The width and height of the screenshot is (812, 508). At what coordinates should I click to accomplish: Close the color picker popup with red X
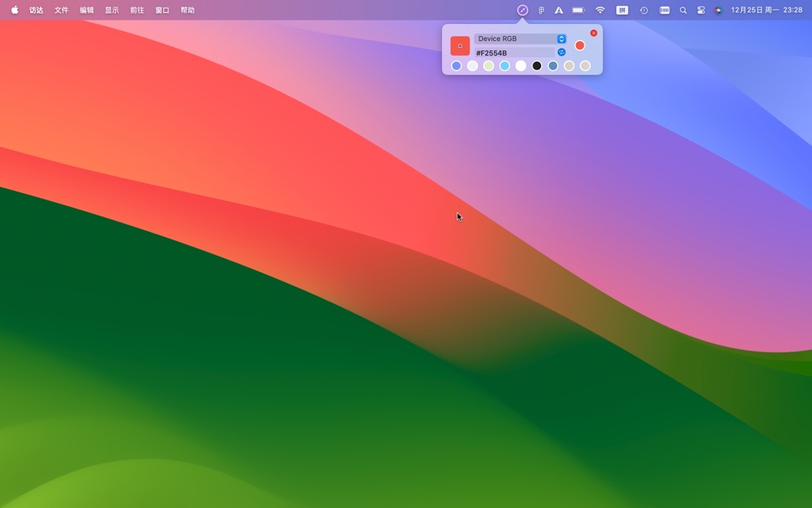tap(594, 33)
